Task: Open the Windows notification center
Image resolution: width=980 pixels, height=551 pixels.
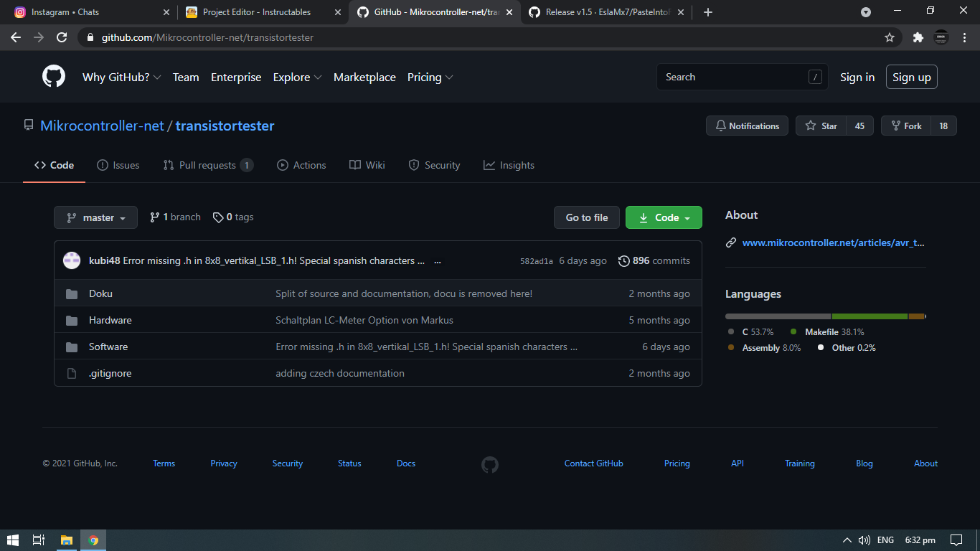Action: [x=956, y=540]
